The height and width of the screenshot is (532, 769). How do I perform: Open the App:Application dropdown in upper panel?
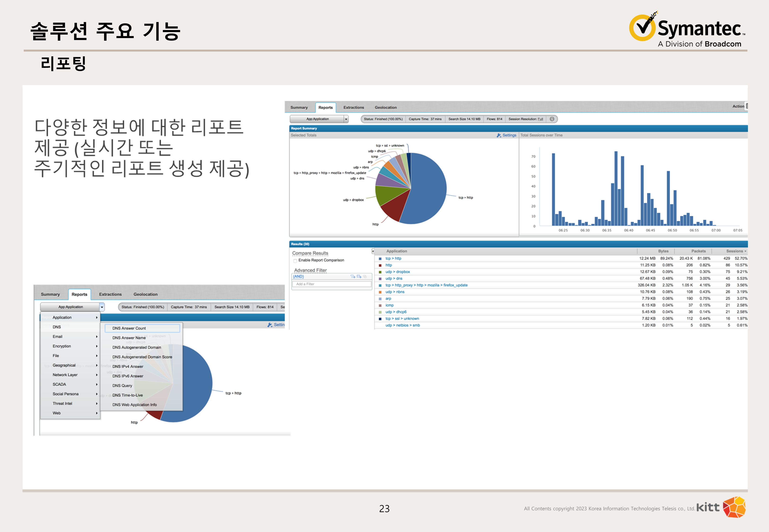(x=346, y=119)
